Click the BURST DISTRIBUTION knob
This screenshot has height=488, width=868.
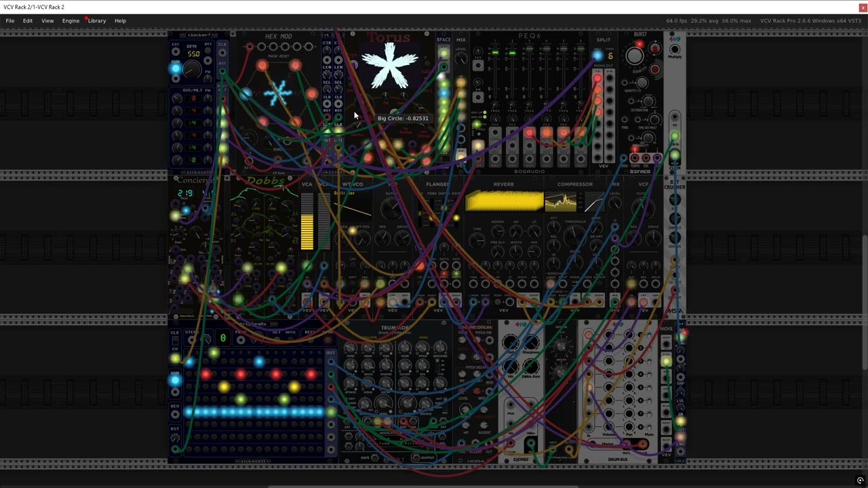[648, 102]
